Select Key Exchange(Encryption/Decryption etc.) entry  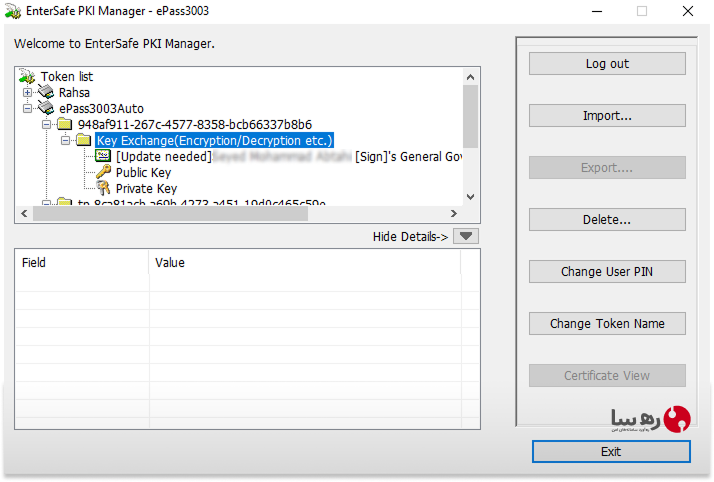(x=214, y=141)
